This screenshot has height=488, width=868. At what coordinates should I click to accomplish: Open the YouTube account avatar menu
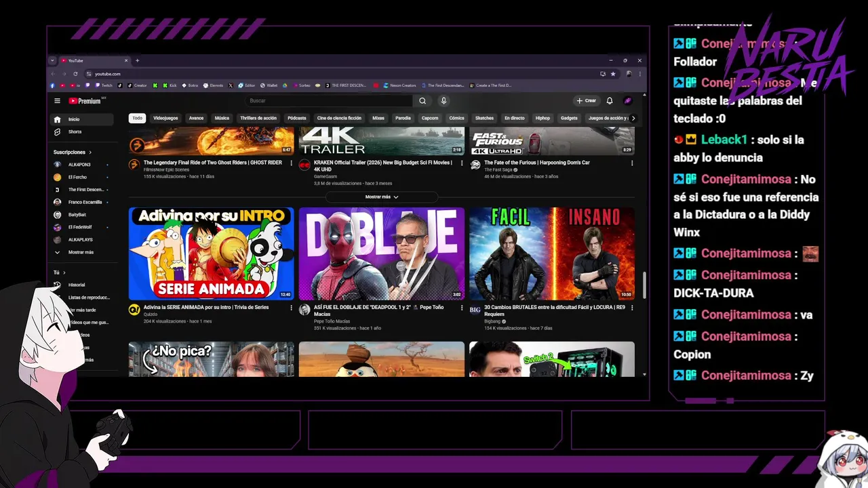[628, 101]
